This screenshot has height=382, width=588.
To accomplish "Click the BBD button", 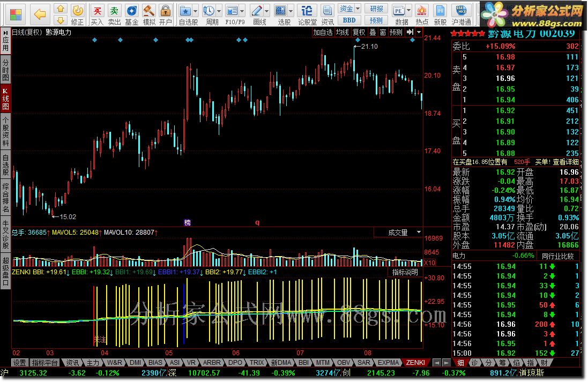I will pos(349,20).
